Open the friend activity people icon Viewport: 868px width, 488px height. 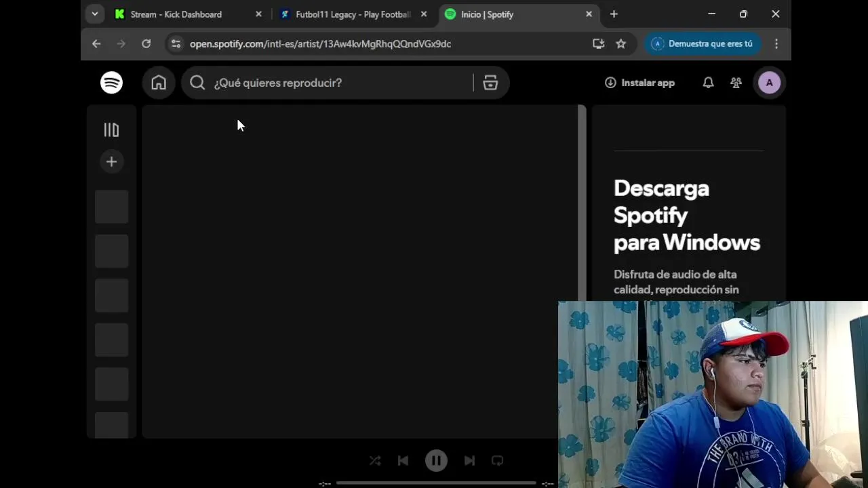(736, 83)
